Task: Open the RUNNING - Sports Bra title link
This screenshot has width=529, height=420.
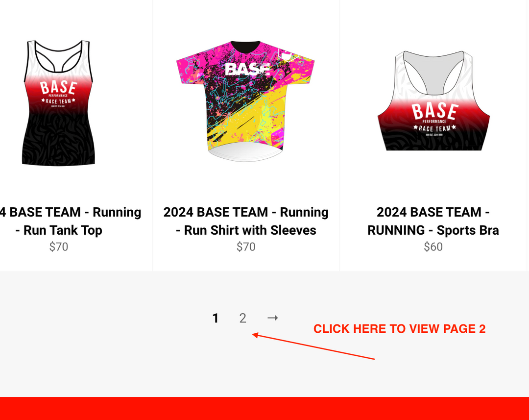Action: pyautogui.click(x=433, y=221)
